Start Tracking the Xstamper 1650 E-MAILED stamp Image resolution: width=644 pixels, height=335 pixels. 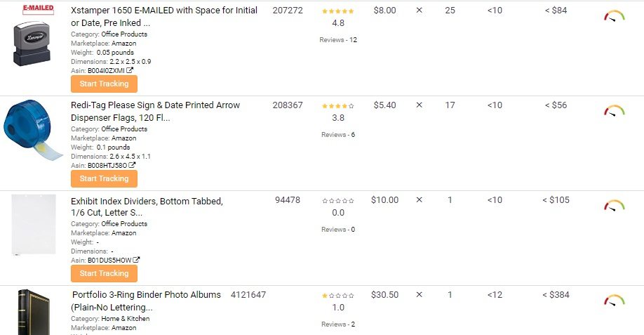(x=104, y=84)
